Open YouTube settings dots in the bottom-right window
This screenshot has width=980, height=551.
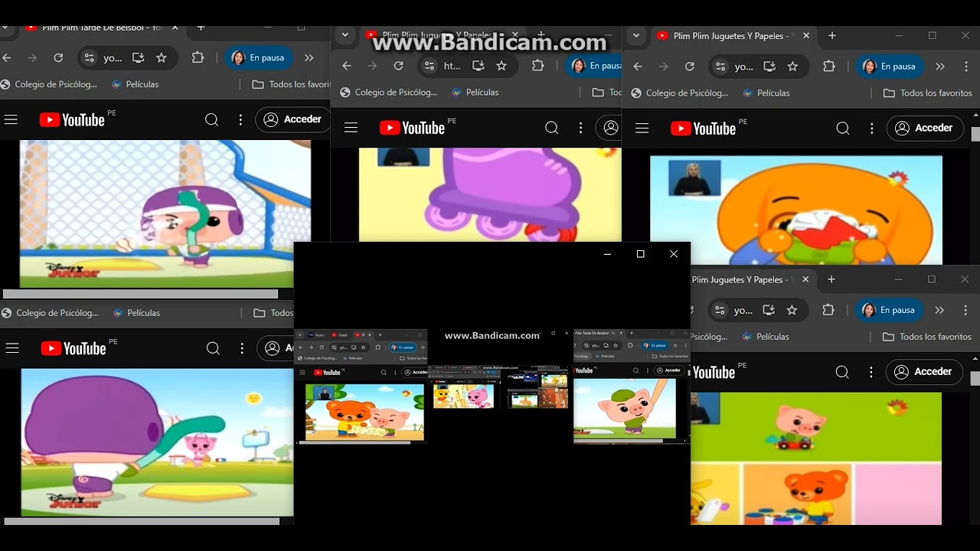tap(871, 372)
